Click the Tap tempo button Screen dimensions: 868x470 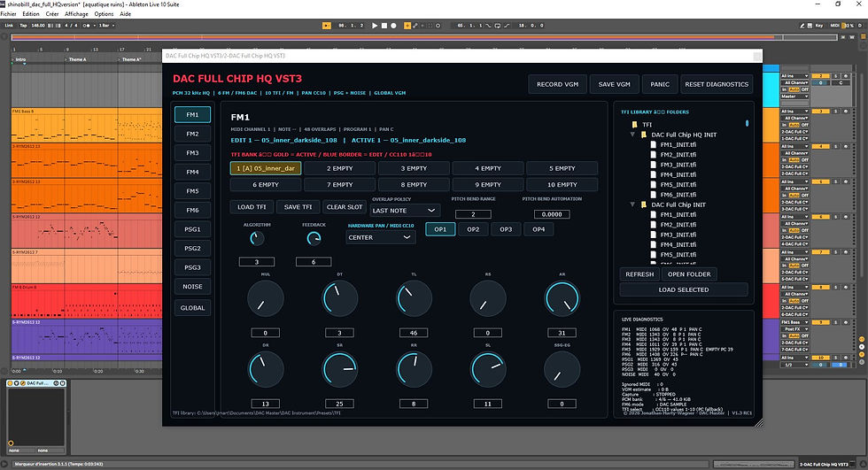[x=23, y=26]
